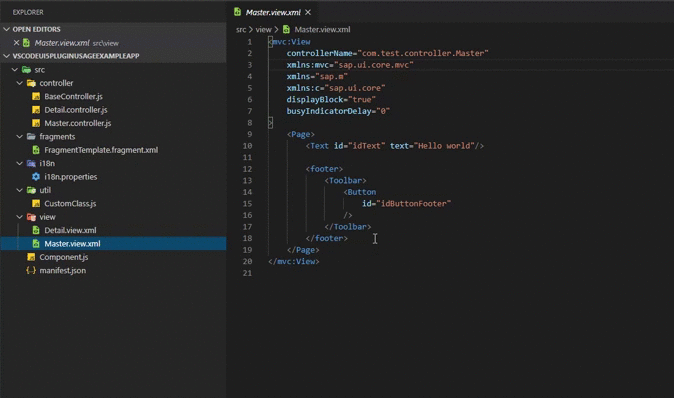Close the Master.view.xml editor tab
Viewport: 674px width, 398px height.
pyautogui.click(x=308, y=12)
